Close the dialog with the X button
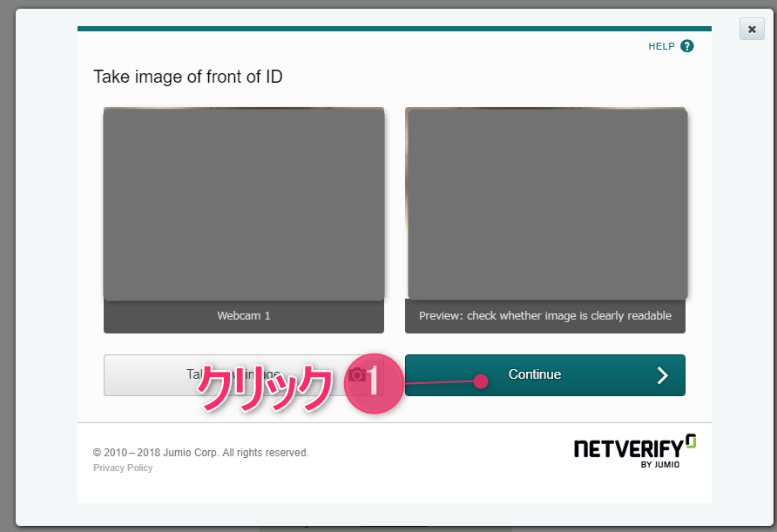777x532 pixels. (752, 29)
